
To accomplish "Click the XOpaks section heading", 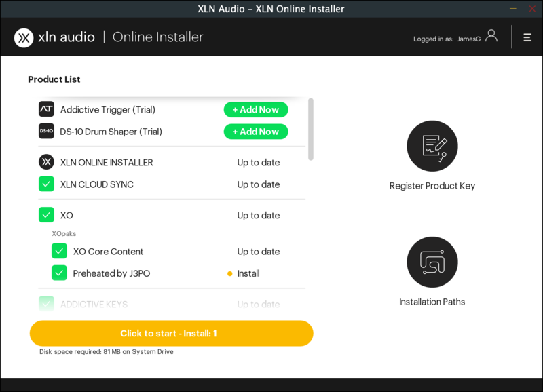I will click(64, 233).
